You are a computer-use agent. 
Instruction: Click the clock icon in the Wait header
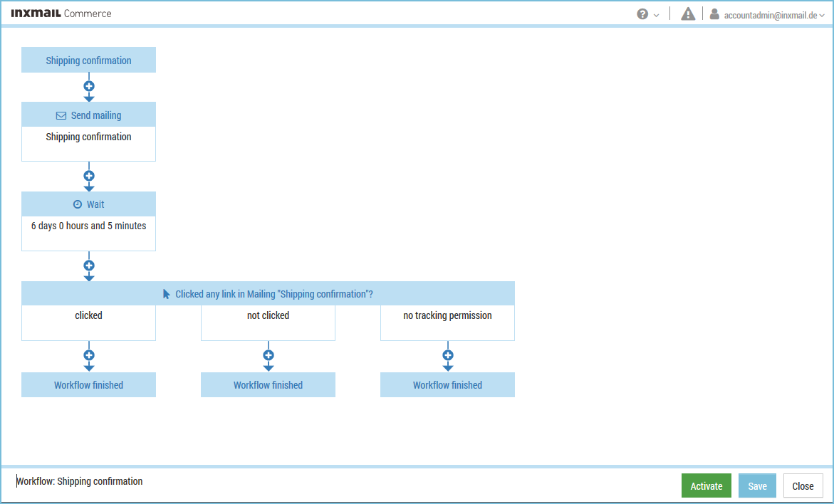(78, 204)
